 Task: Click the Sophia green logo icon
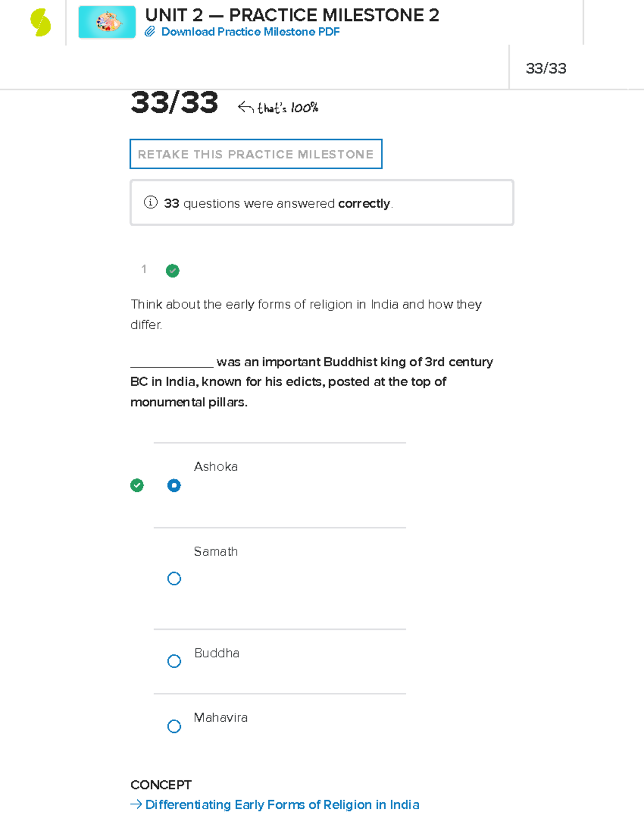(x=41, y=23)
